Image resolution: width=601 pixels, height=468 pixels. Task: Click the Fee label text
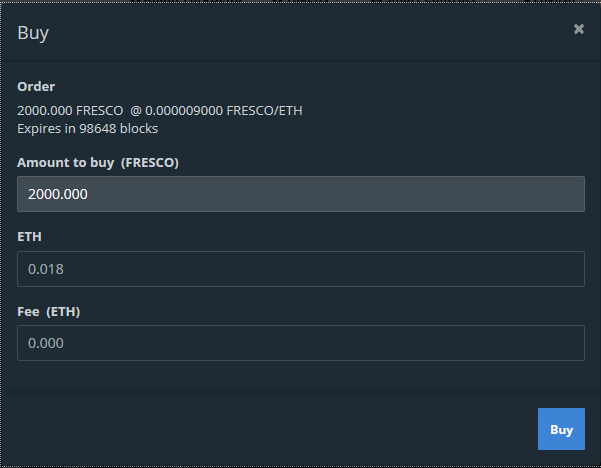pos(29,312)
